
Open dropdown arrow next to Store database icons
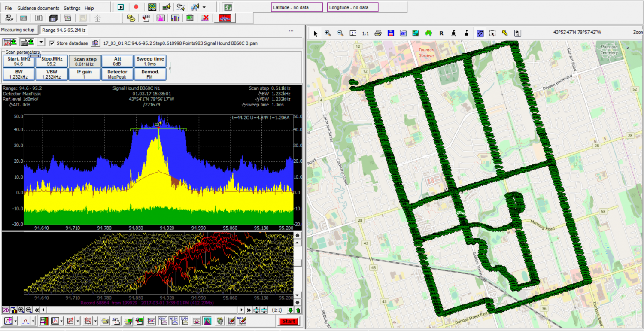pyautogui.click(x=41, y=43)
